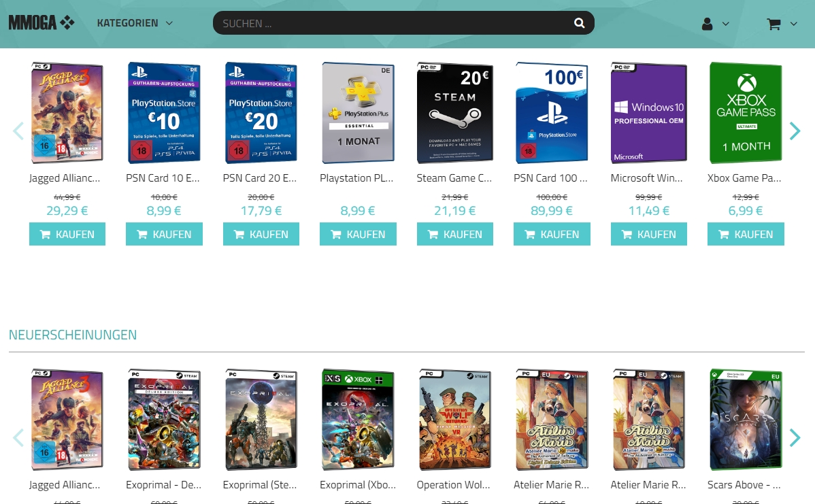
Task: Buy PSN Card 10 Euro Kaufen
Action: click(x=164, y=235)
